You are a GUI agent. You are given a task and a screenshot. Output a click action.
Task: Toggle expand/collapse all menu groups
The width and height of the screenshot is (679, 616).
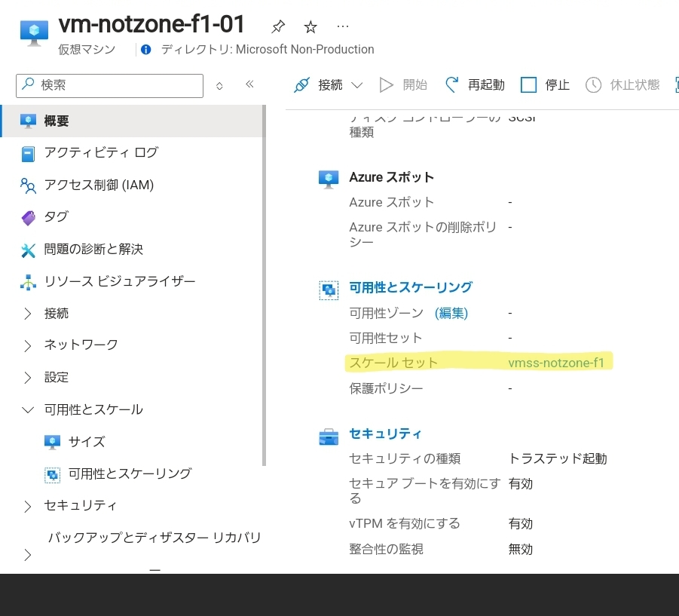pyautogui.click(x=219, y=86)
